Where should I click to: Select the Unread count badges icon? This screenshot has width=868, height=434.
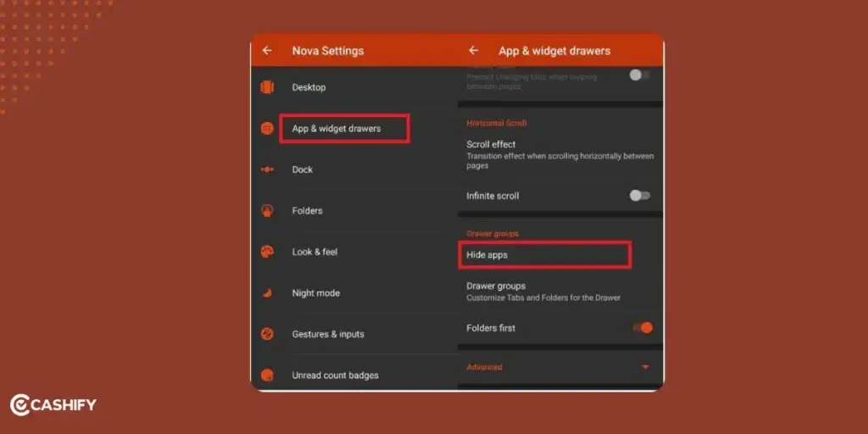pyautogui.click(x=267, y=375)
